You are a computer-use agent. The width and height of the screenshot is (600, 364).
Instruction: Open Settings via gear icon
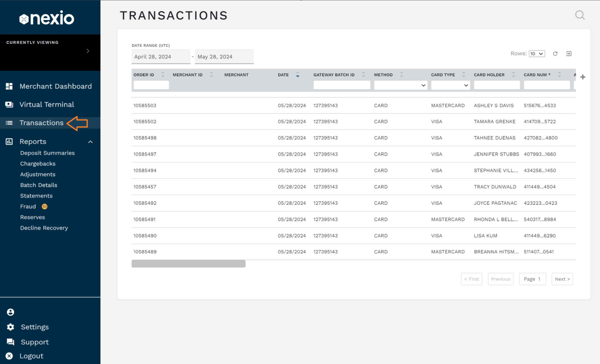click(11, 327)
